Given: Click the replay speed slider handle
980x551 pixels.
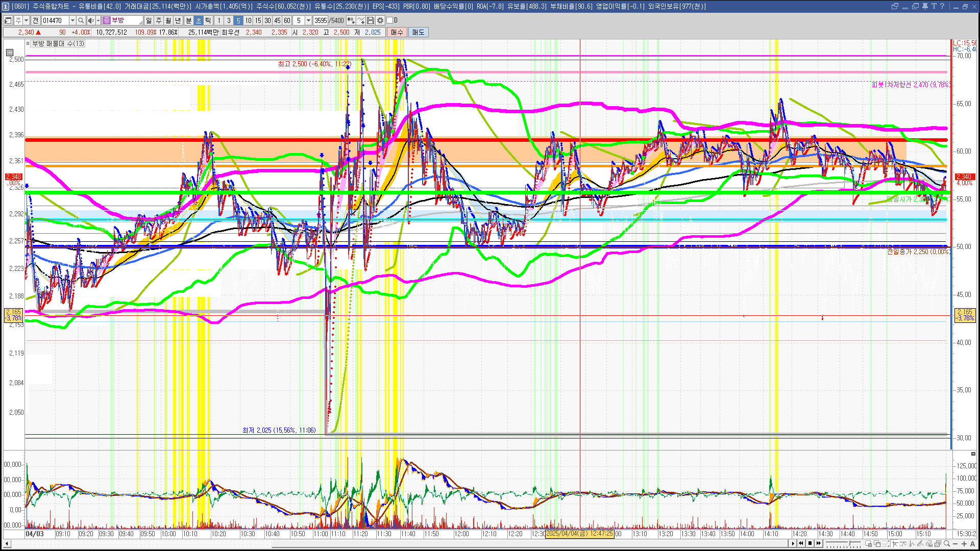Looking at the screenshot, I should [x=850, y=544].
